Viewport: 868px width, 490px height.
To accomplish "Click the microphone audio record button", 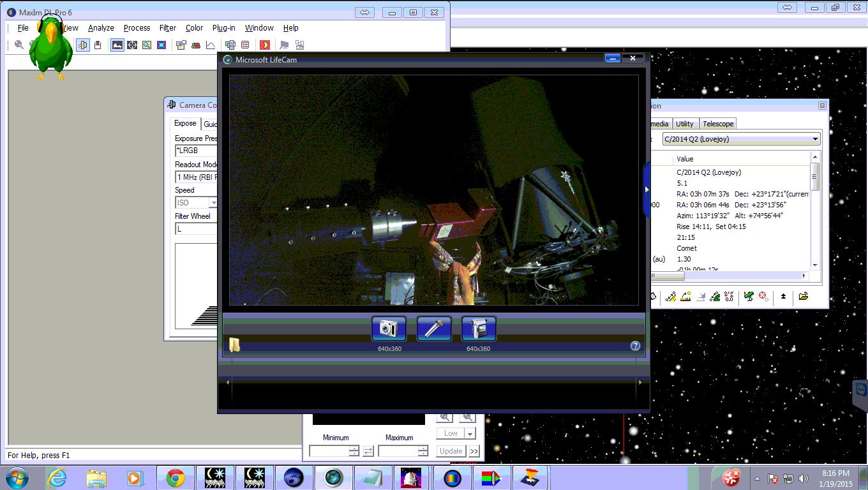I will [434, 329].
